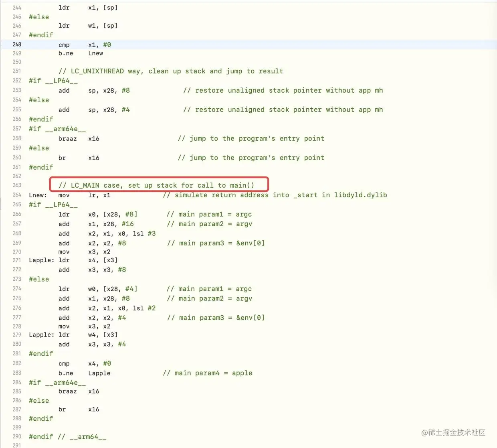The width and height of the screenshot is (497, 448).
Task: Click the '&env[0]' comment on line 269
Action: coord(216,243)
